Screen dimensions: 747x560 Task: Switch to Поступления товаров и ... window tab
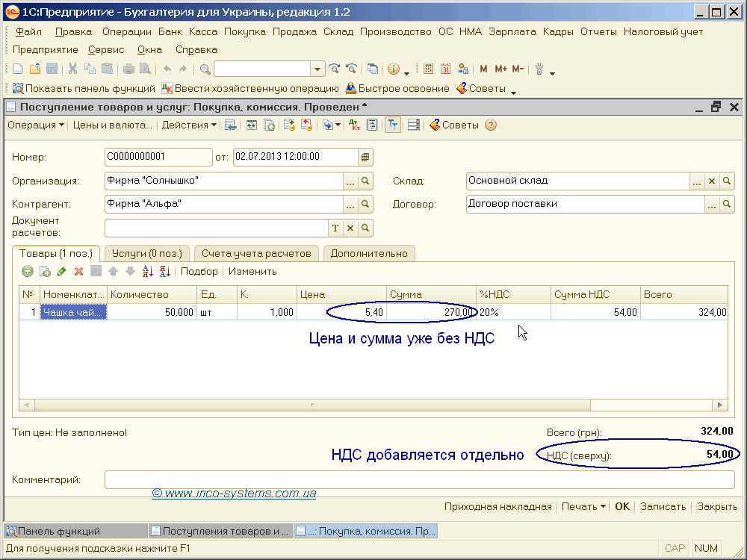tap(220, 532)
